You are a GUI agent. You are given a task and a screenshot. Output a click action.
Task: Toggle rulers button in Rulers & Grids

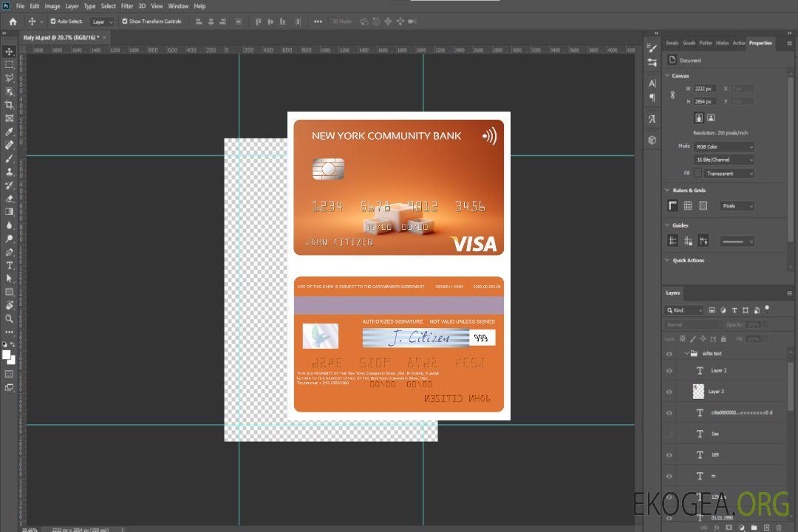coord(672,205)
